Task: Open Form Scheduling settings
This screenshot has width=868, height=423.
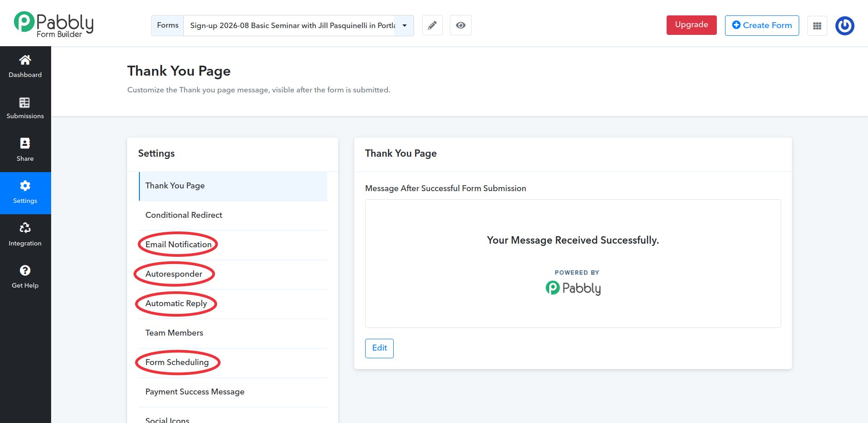Action: (233, 363)
